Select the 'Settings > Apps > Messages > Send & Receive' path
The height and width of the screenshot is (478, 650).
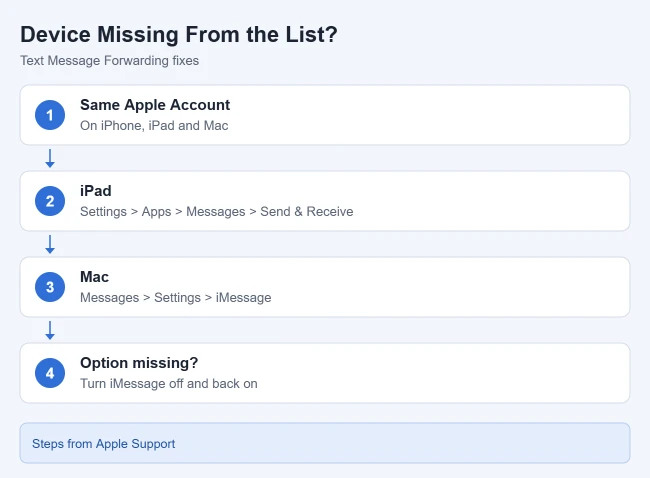(x=217, y=211)
